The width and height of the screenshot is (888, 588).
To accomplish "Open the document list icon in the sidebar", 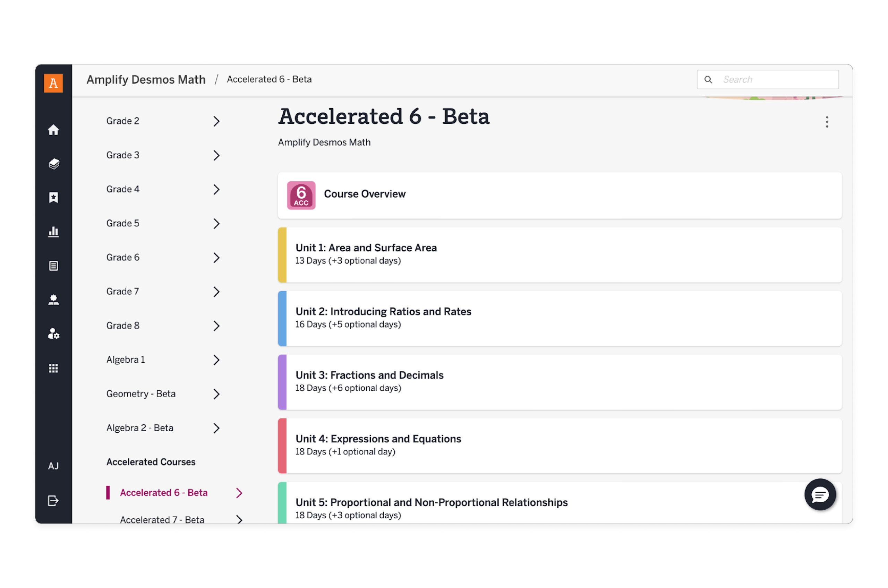I will (x=54, y=266).
